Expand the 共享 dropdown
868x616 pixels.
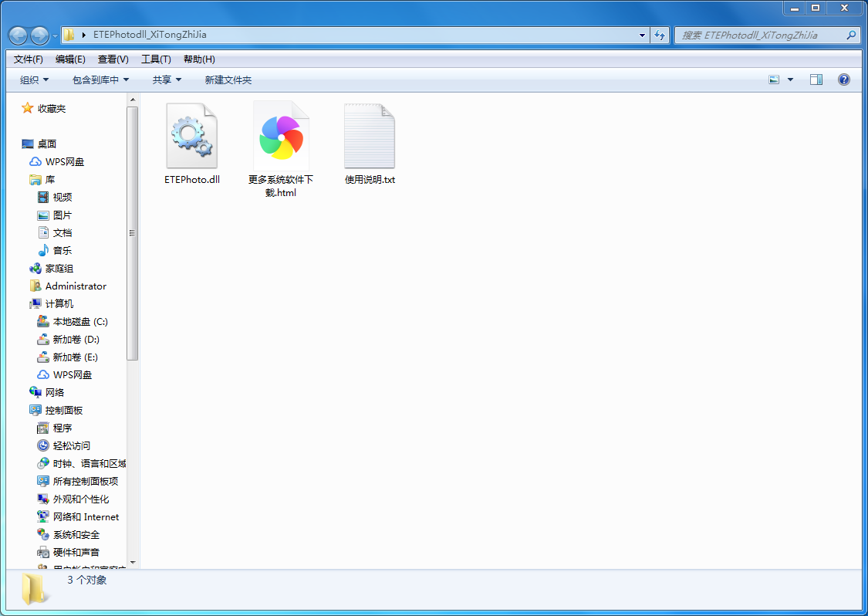point(167,80)
